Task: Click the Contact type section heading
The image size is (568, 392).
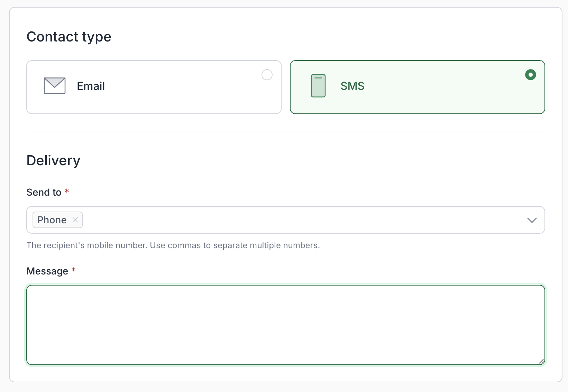Action: coord(69,37)
